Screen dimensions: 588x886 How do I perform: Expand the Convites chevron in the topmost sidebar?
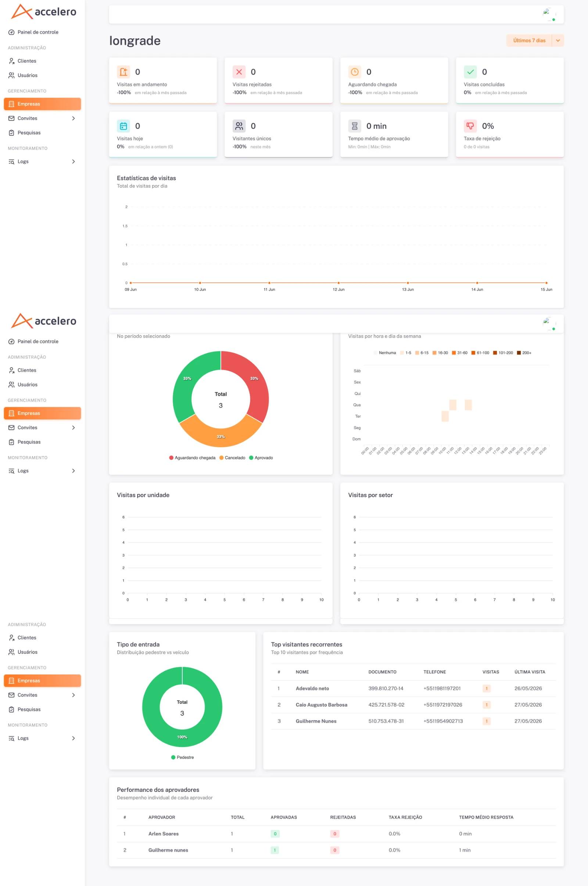tap(73, 118)
